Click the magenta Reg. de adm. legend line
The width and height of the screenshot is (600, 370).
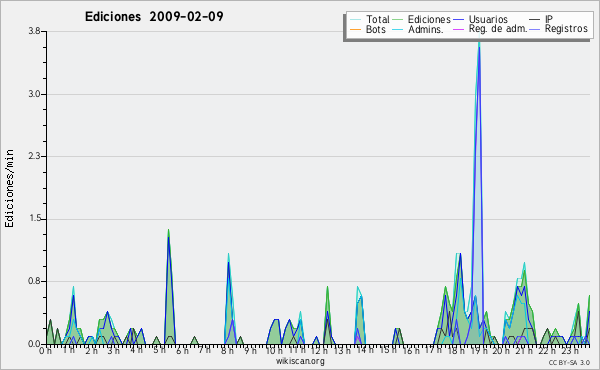(x=458, y=29)
